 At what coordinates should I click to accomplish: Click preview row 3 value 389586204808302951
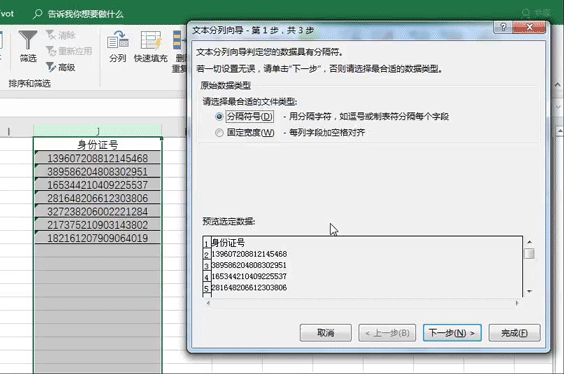[249, 265]
